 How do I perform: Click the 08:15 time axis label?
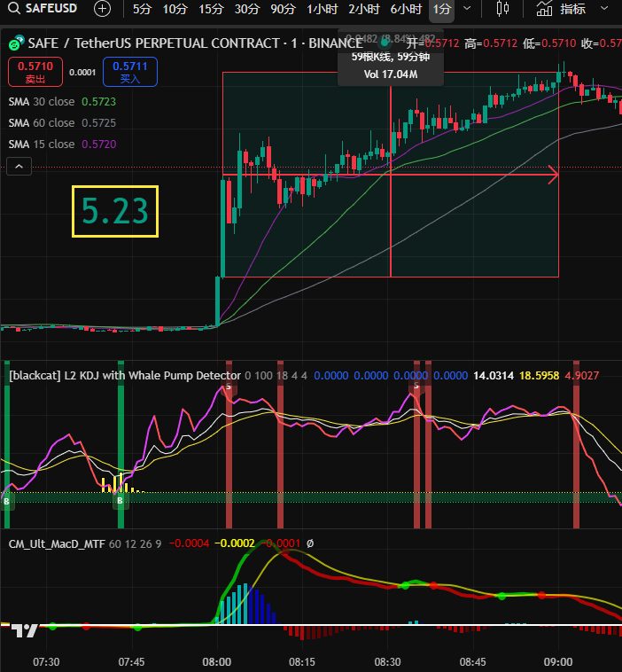click(302, 662)
